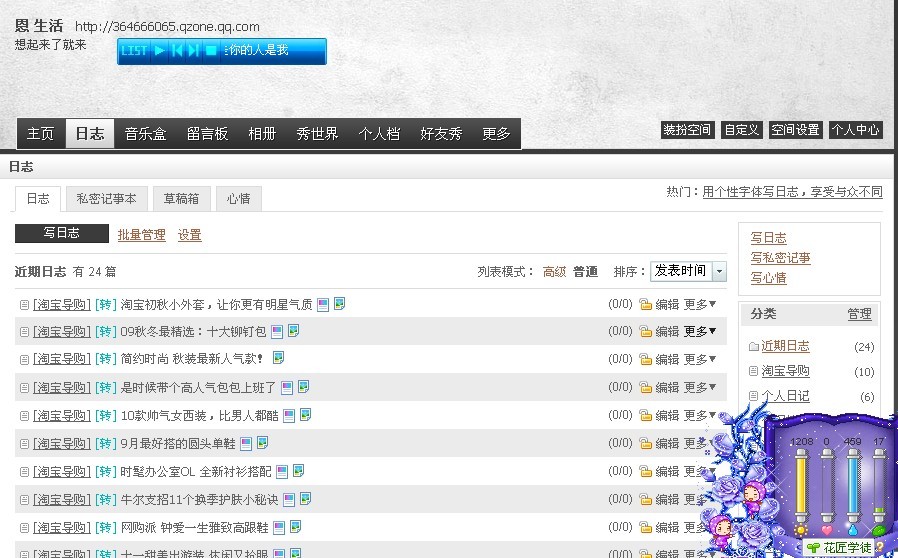
Task: Open 写心情 link in sidebar
Action: pos(769,278)
